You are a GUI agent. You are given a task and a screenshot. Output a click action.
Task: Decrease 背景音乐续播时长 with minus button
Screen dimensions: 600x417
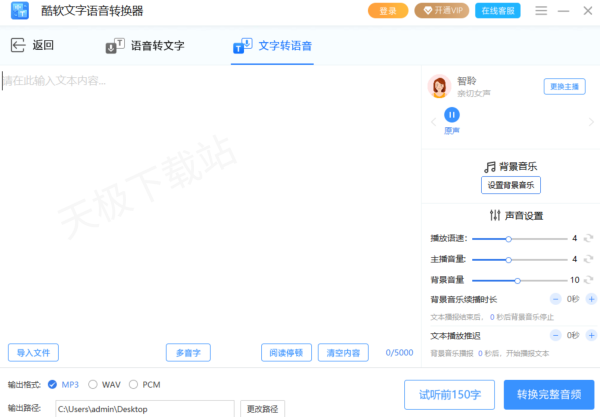coord(555,299)
